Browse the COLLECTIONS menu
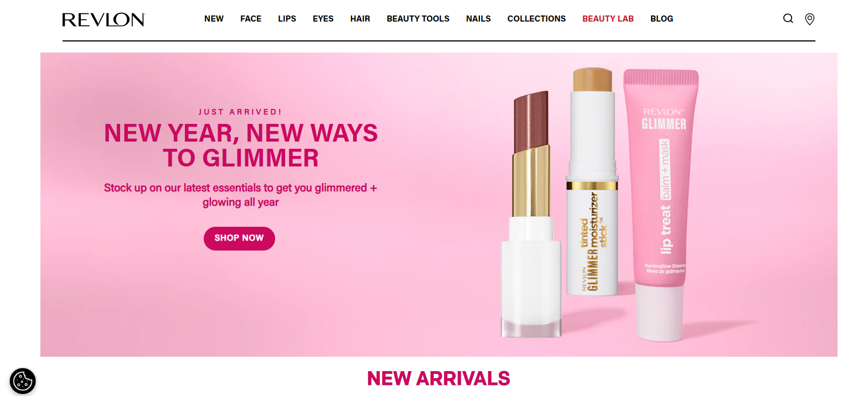868x396 pixels. (536, 19)
